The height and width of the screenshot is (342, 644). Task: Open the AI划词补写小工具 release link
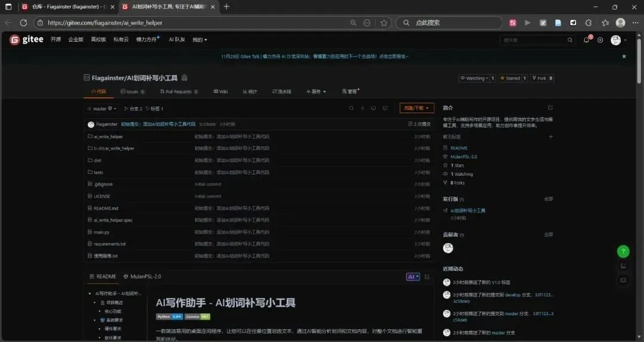coord(468,210)
